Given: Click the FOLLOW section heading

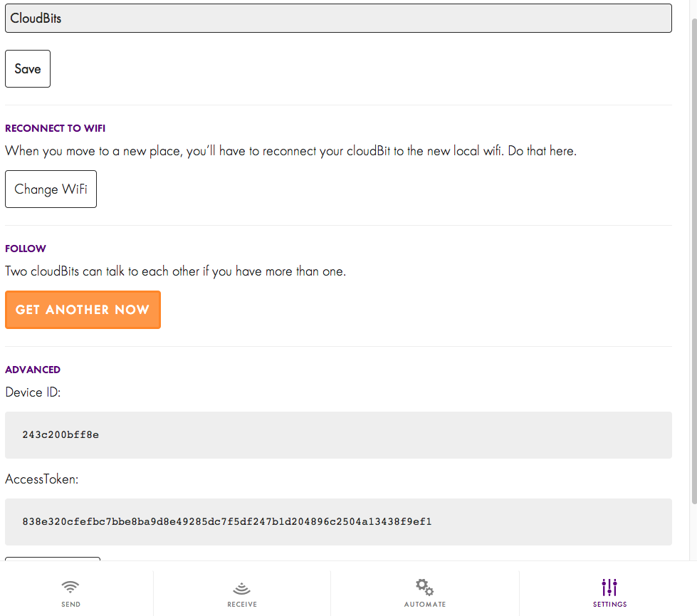Looking at the screenshot, I should (x=26, y=249).
